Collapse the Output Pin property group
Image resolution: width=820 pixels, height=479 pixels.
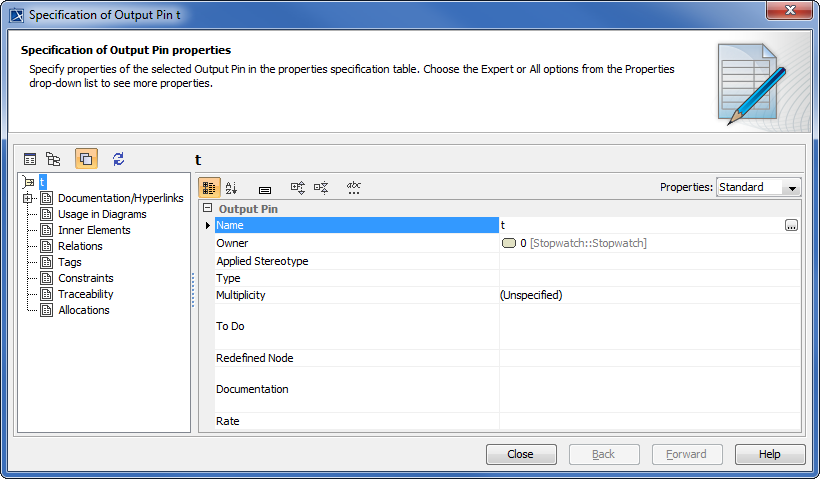(208, 208)
